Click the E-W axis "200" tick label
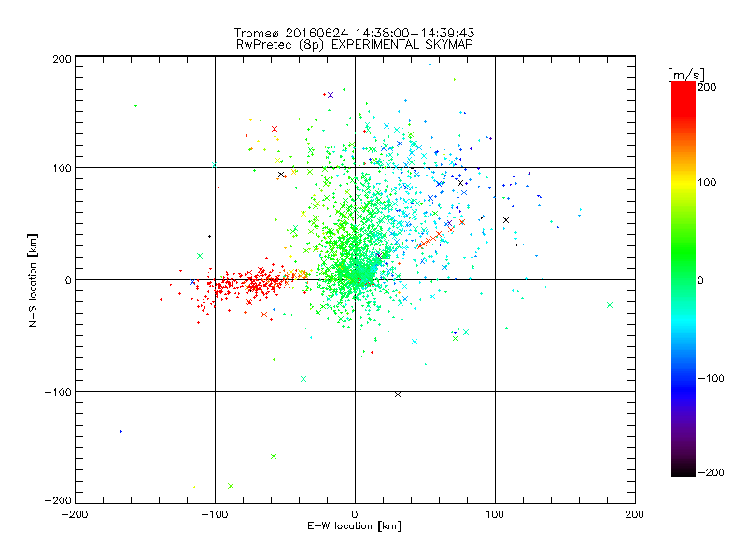 [635, 514]
